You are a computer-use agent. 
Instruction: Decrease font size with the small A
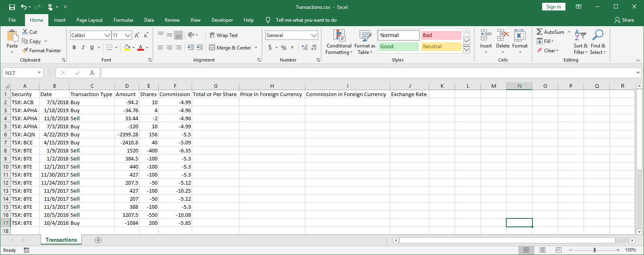coord(146,35)
